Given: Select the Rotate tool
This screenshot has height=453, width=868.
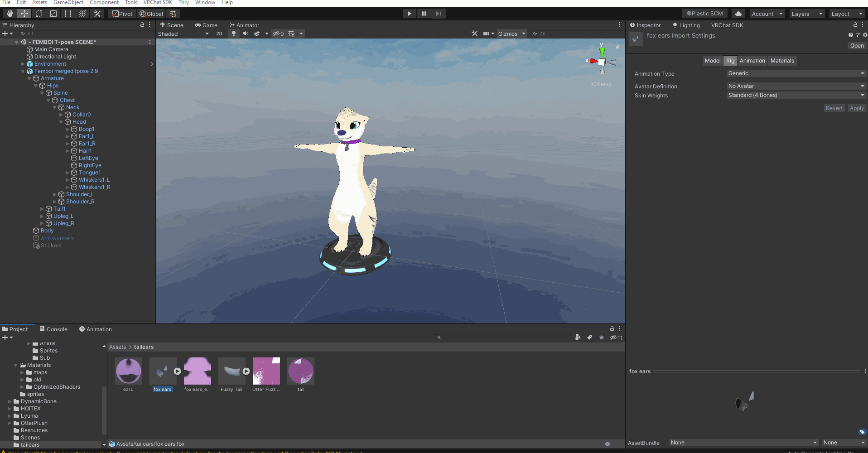Looking at the screenshot, I should coord(39,14).
